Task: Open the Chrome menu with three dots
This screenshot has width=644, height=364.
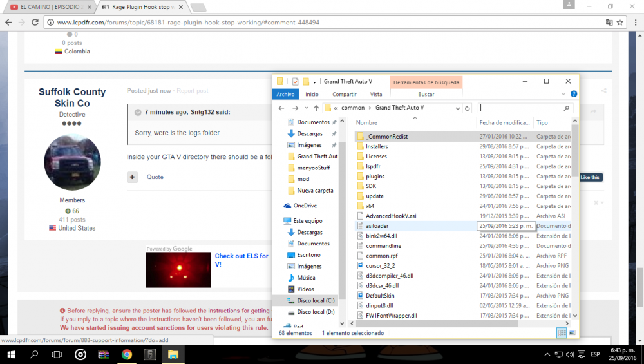Action: tap(636, 22)
